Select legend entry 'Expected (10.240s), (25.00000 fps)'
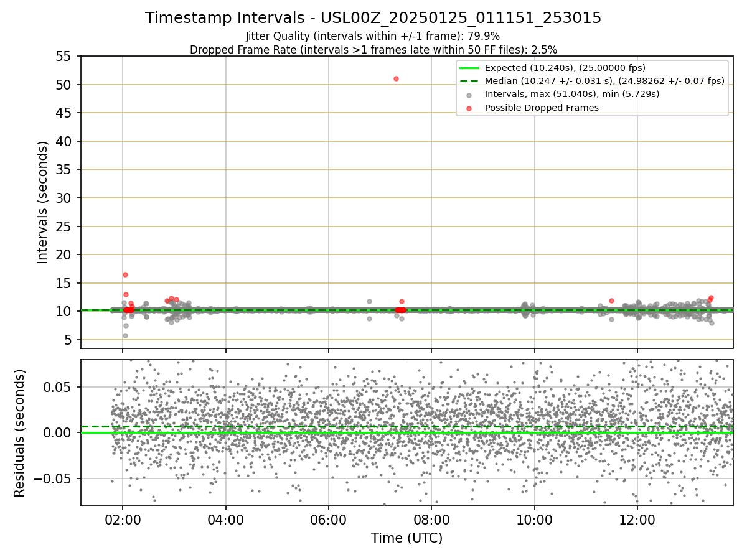The height and width of the screenshot is (560, 747). click(565, 68)
